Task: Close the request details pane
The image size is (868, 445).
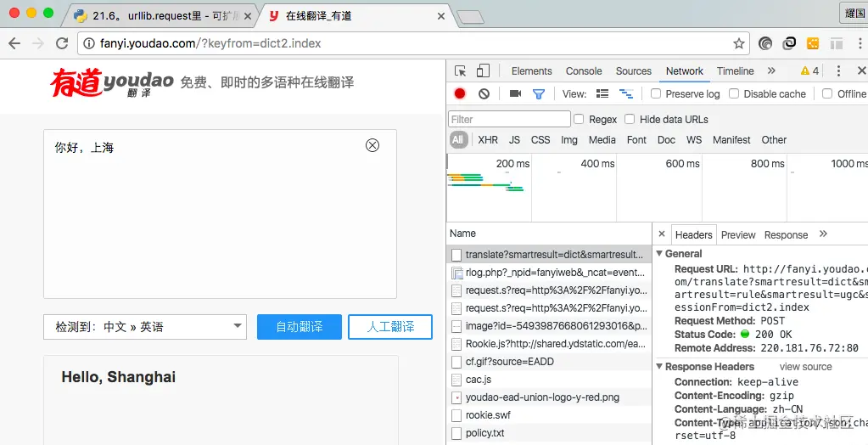Action: tap(662, 234)
